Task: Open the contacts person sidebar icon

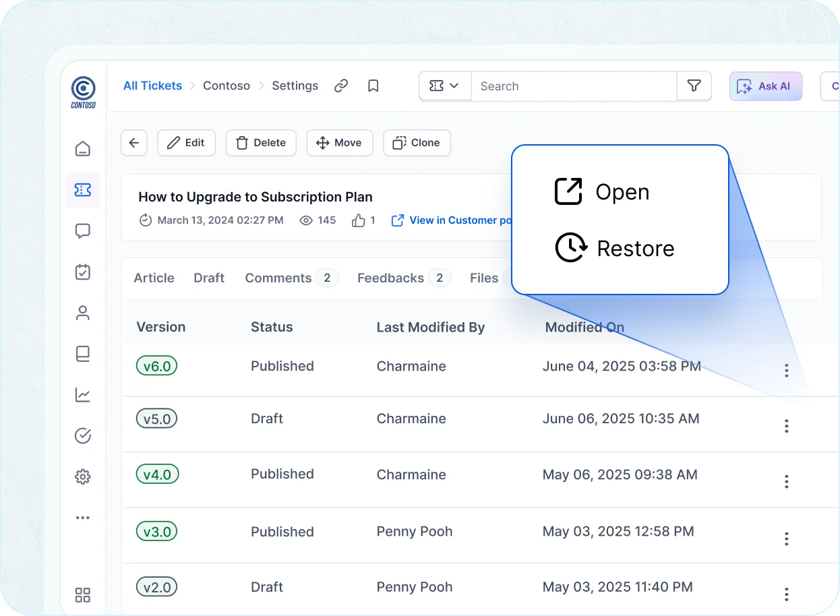Action: (x=82, y=313)
